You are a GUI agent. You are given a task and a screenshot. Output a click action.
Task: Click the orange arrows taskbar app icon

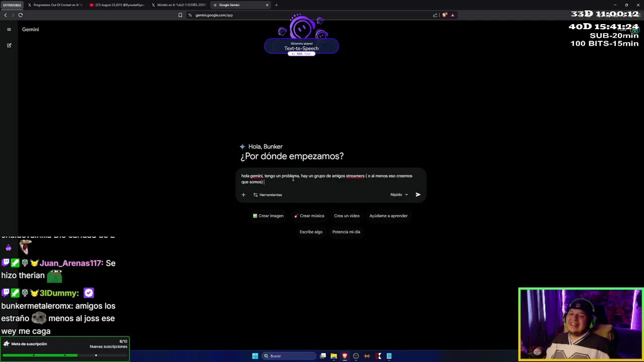[367, 356]
